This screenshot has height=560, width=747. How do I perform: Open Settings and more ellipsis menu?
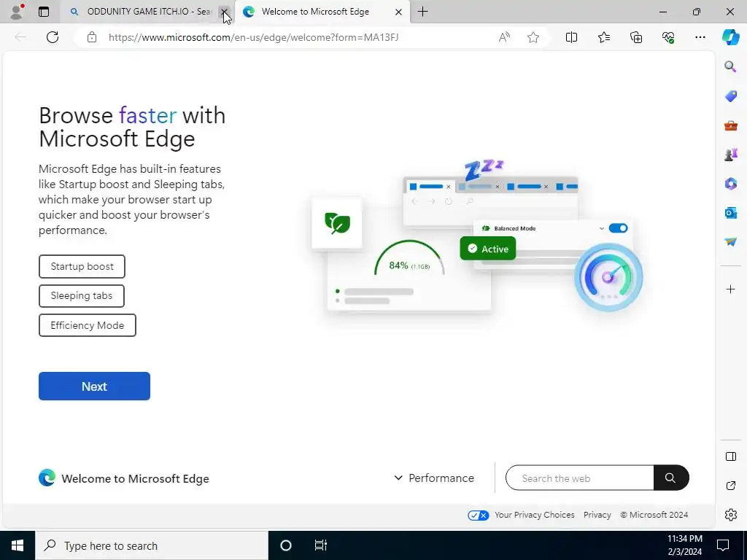pyautogui.click(x=700, y=37)
